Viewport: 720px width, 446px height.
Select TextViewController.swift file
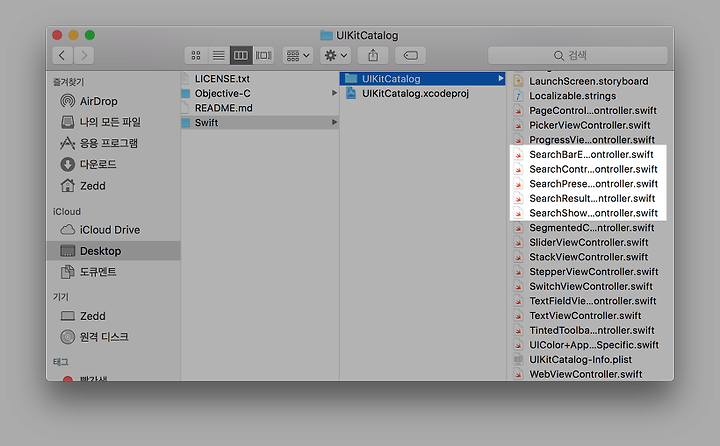tap(590, 316)
